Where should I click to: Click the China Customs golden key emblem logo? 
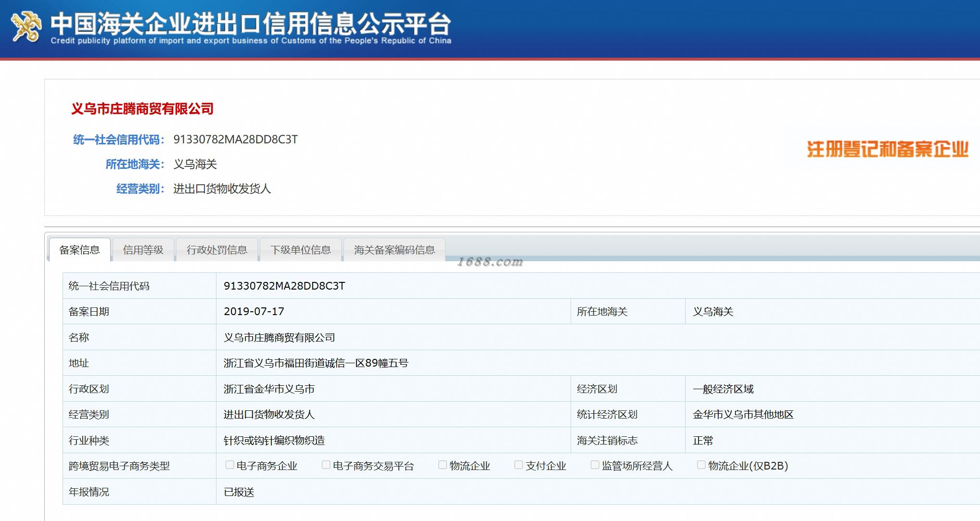[26, 26]
